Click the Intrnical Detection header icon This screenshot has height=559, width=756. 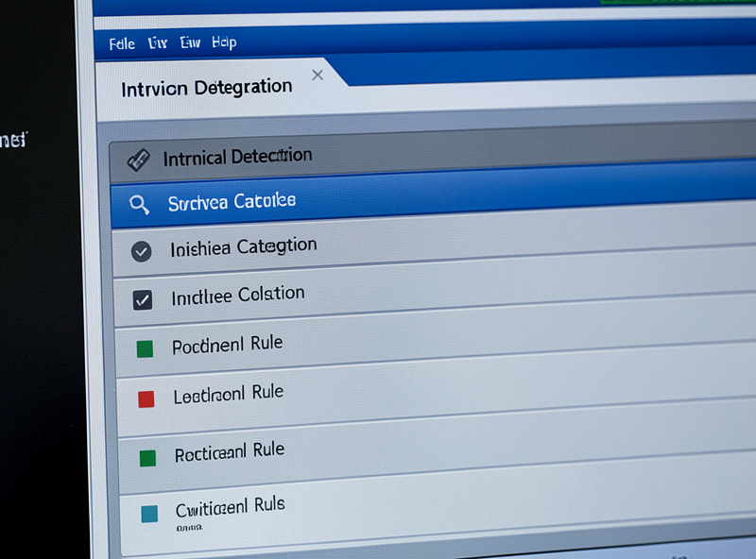point(138,160)
